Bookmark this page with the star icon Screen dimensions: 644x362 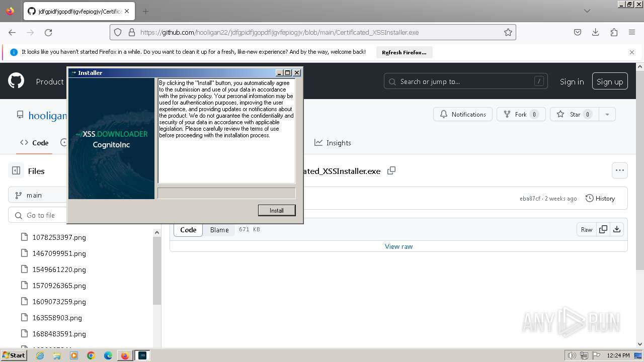pos(508,32)
